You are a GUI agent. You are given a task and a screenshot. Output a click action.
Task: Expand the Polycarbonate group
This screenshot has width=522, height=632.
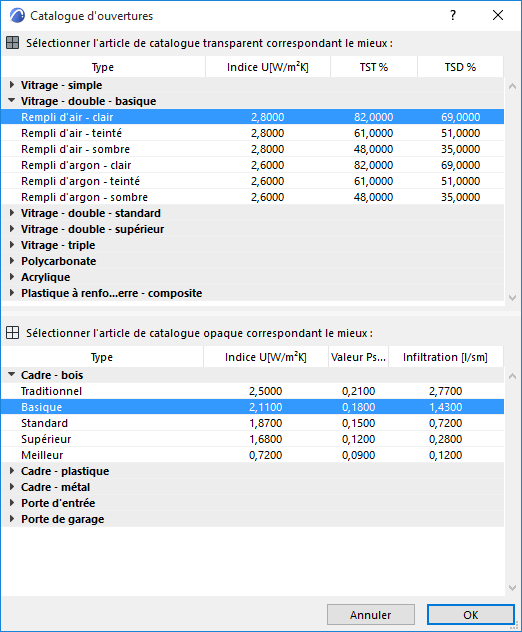click(12, 261)
